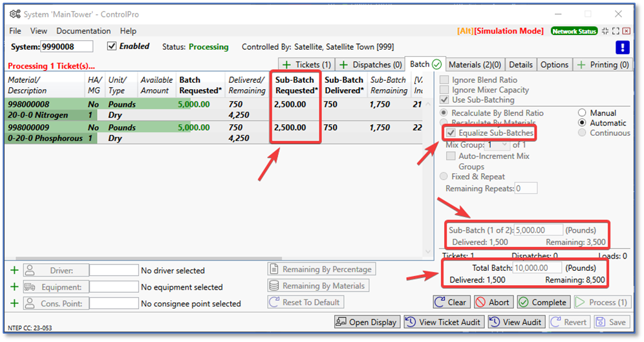Click the System number input field
The height and width of the screenshot is (342, 644).
pyautogui.click(x=67, y=47)
